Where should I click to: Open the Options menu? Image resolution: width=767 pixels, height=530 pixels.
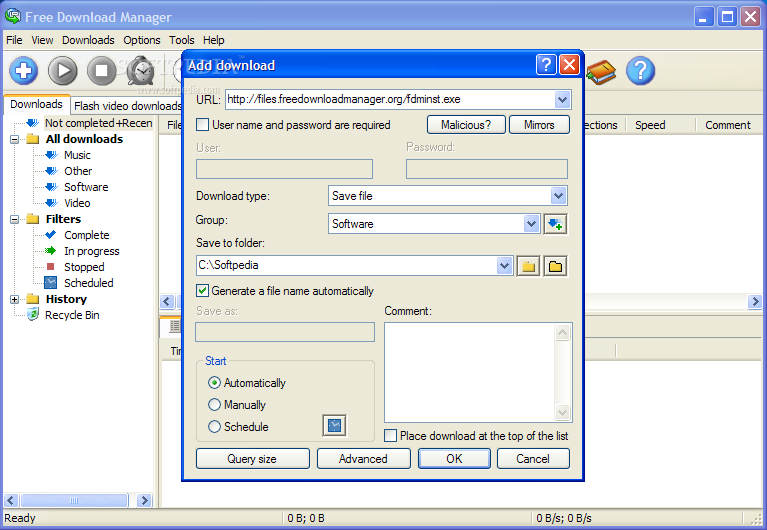(141, 40)
